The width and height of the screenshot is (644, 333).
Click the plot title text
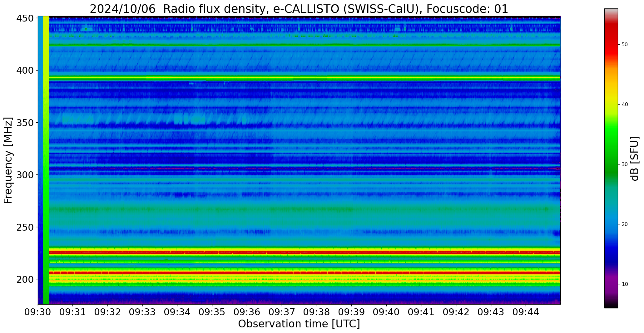tap(299, 9)
